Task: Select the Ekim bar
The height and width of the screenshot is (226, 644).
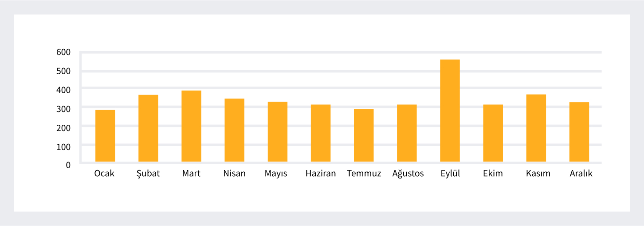Action: pos(493,133)
